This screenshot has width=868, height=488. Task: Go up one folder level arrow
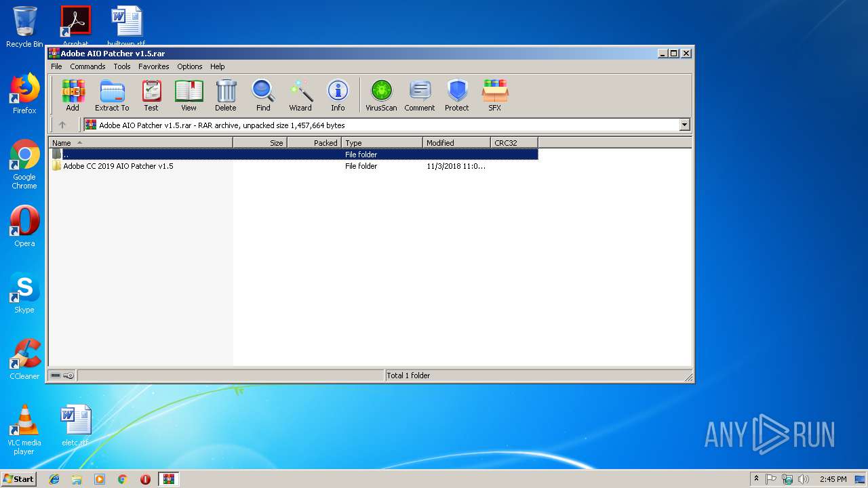tap(62, 125)
